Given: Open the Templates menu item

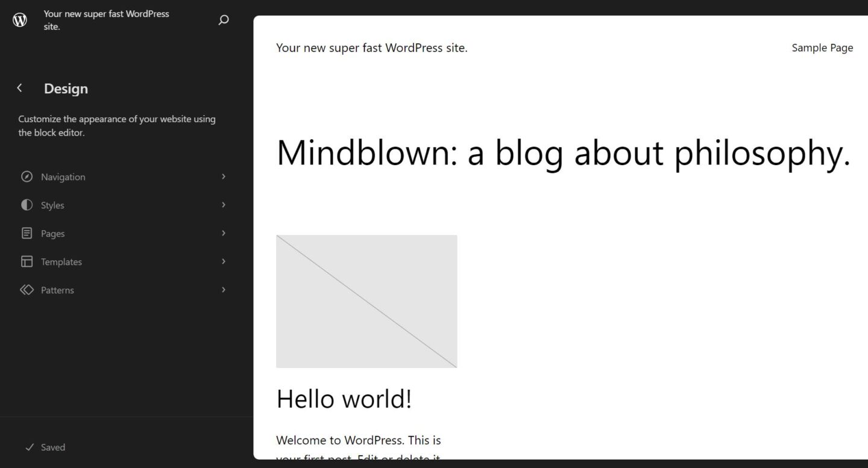Looking at the screenshot, I should 124,261.
